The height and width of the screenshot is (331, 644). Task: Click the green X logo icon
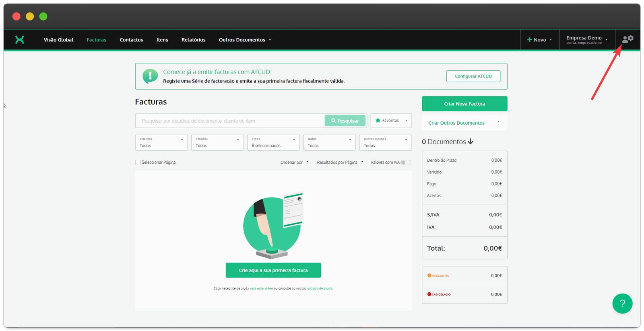point(19,39)
